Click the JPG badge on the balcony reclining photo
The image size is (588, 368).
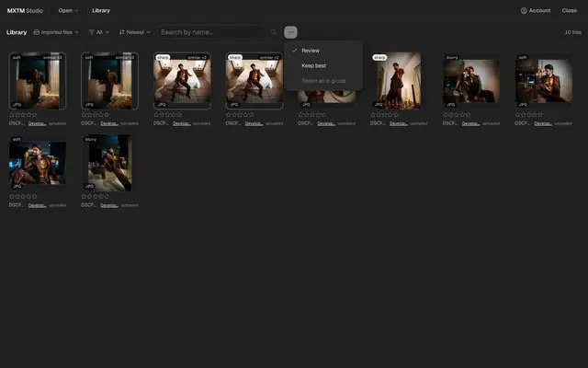pos(89,186)
